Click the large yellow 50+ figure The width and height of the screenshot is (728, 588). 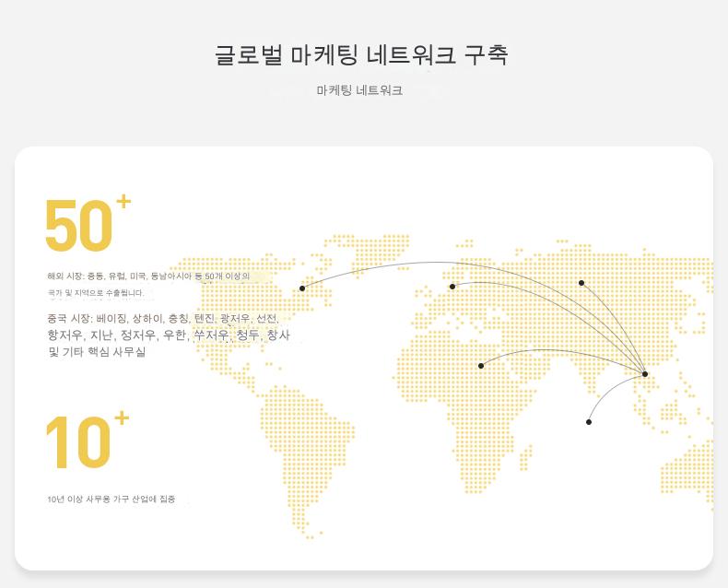pyautogui.click(x=79, y=226)
